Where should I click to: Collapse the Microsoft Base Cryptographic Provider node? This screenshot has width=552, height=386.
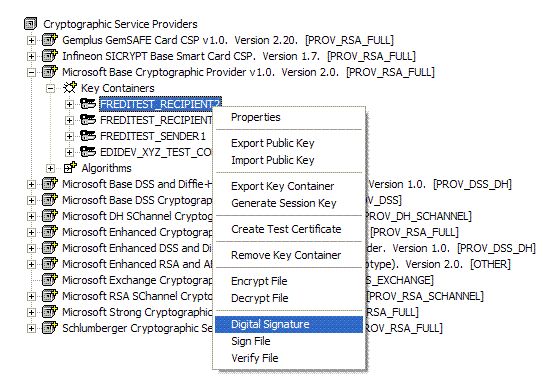[x=31, y=72]
